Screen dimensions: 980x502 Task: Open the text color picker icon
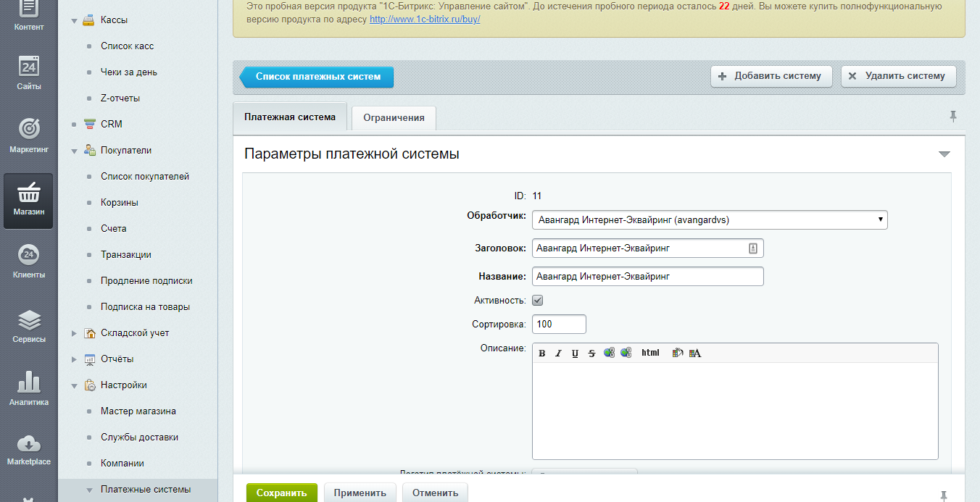point(695,354)
